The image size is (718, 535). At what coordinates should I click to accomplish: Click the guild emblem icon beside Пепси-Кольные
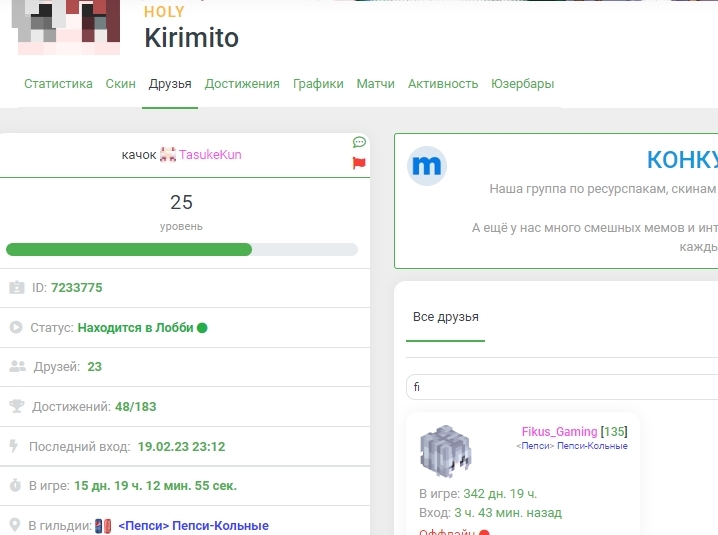click(104, 525)
